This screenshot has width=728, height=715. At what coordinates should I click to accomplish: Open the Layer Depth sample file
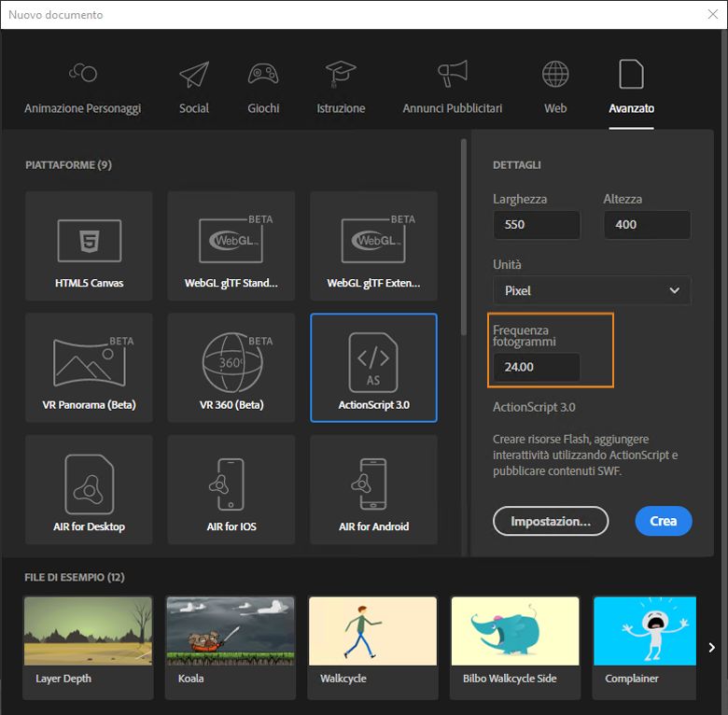click(89, 648)
